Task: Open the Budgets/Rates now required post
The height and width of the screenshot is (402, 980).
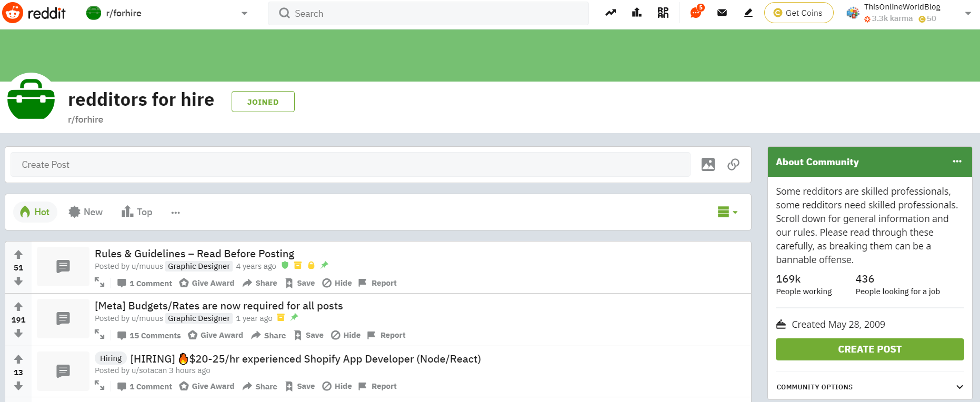Action: click(x=218, y=306)
